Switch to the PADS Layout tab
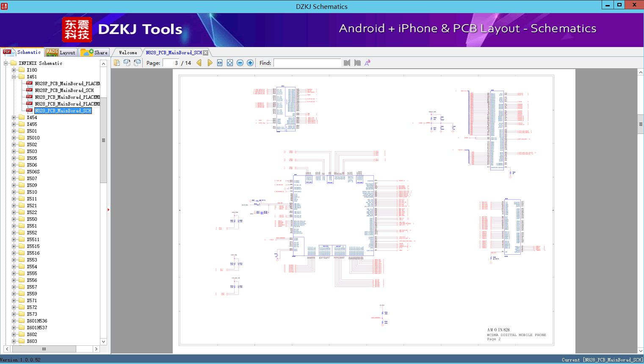Screen dimensions: 644x364 click(61, 53)
